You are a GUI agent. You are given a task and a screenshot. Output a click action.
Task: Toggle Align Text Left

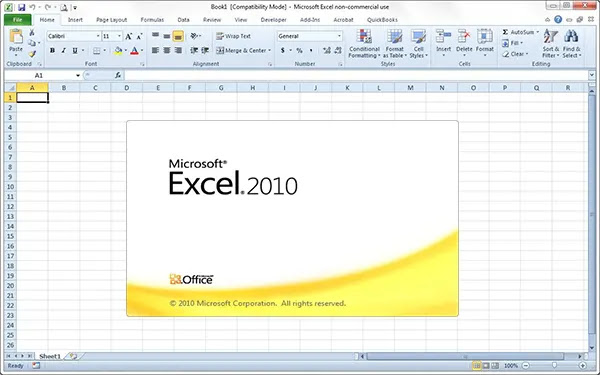[155, 50]
